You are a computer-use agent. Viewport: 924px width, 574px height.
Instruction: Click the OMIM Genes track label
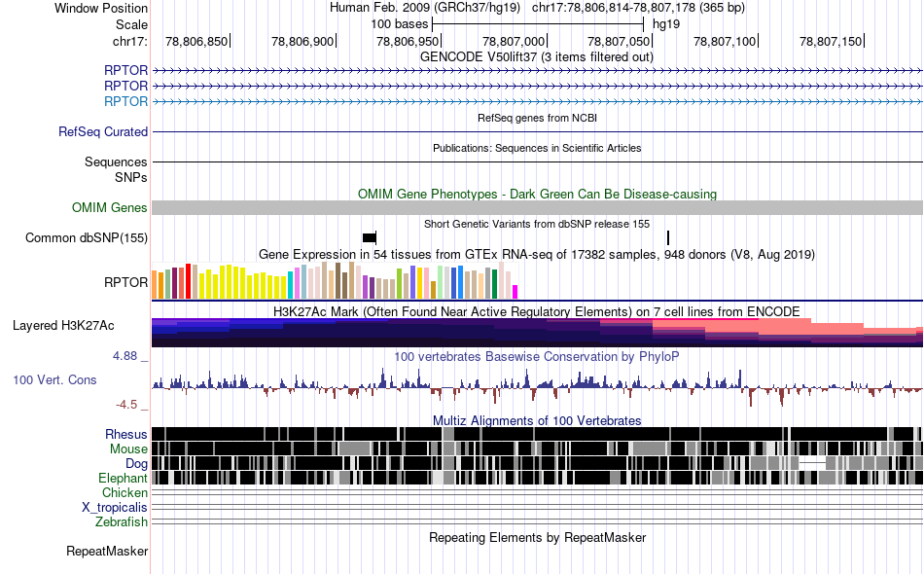pyautogui.click(x=109, y=207)
